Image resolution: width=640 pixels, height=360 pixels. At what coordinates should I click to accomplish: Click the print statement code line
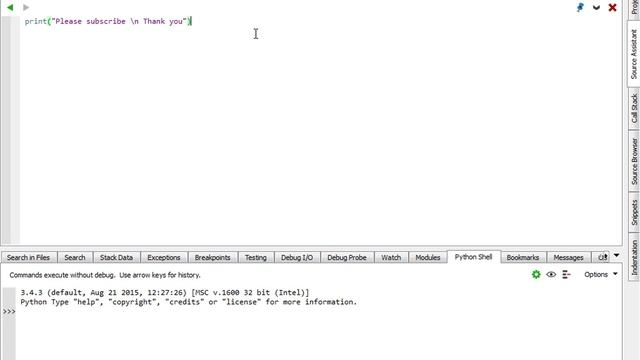pos(108,21)
